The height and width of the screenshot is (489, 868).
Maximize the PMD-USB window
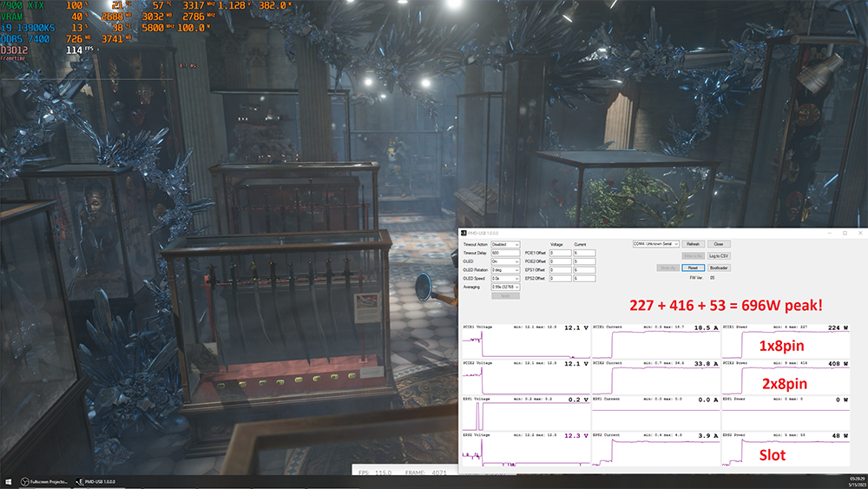845,233
